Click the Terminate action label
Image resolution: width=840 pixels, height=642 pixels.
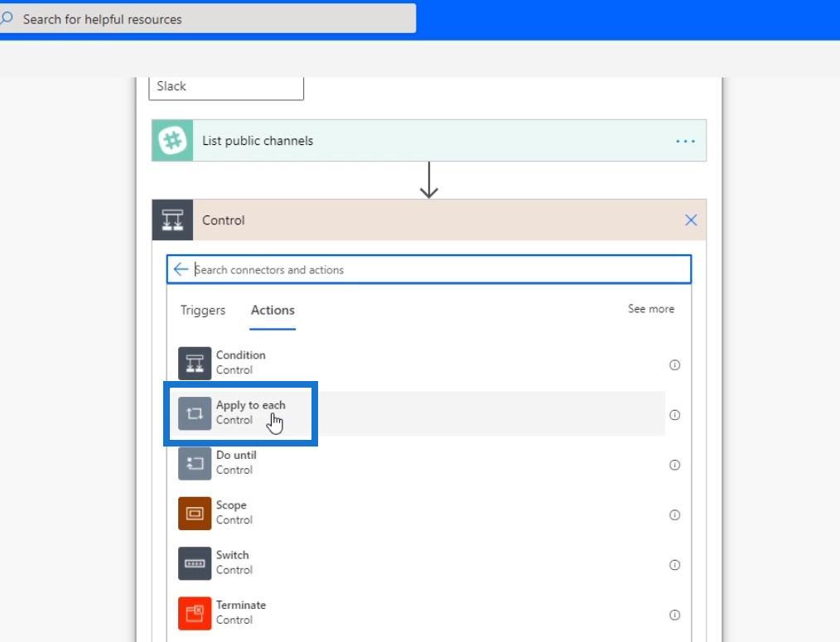click(x=241, y=605)
